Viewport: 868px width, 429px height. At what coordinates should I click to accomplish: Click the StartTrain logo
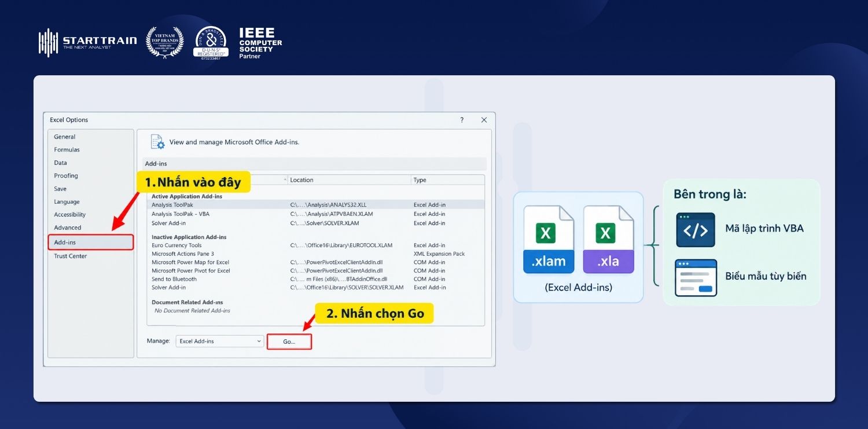[88, 43]
